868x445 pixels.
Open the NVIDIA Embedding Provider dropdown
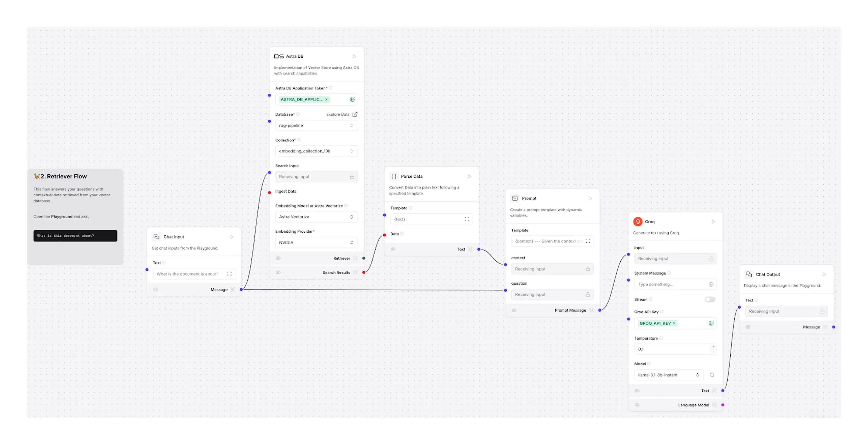(x=316, y=242)
